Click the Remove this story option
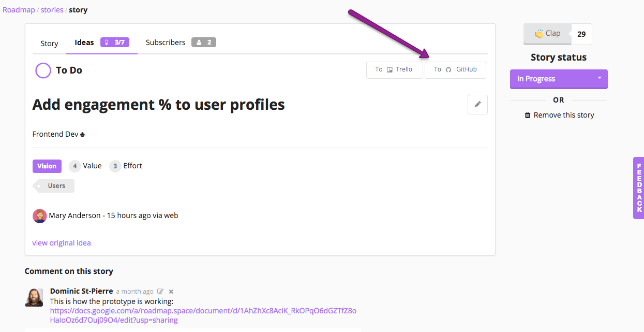The image size is (644, 332). point(563,114)
